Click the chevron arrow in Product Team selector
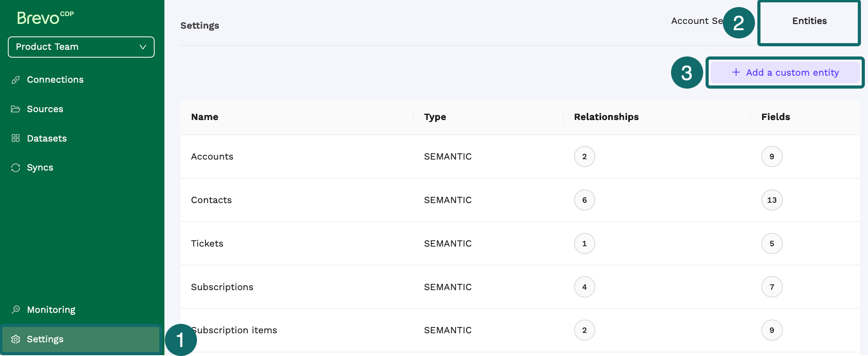The height and width of the screenshot is (356, 868). tap(143, 47)
